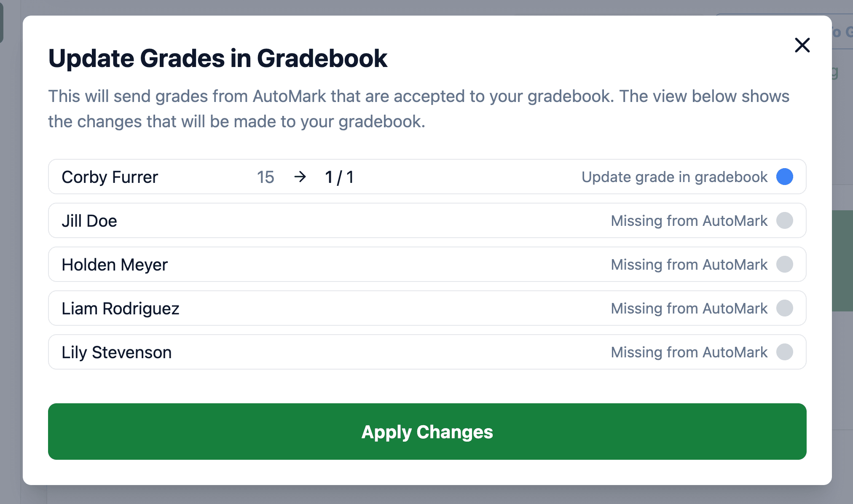Click the old grade value 15
The image size is (853, 504).
pos(266,177)
